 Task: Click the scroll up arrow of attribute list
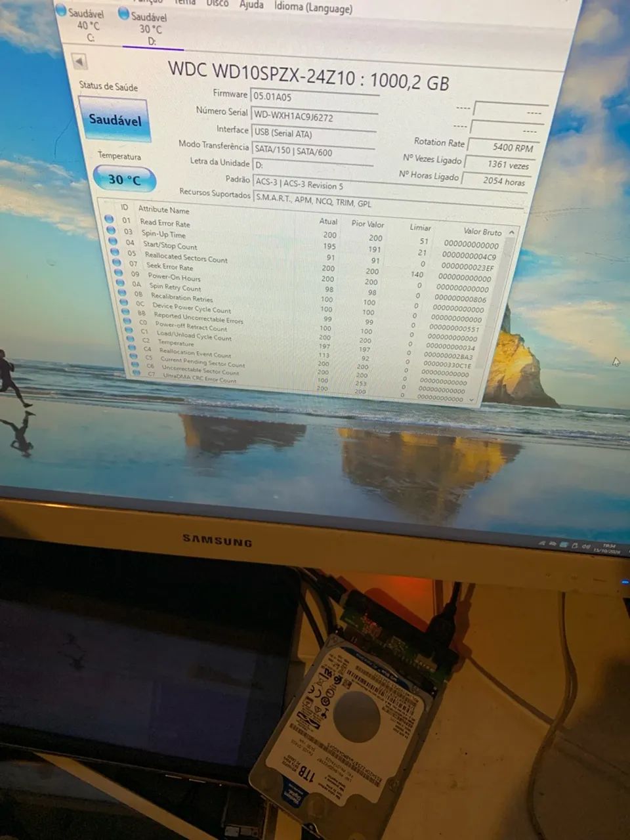(x=511, y=232)
